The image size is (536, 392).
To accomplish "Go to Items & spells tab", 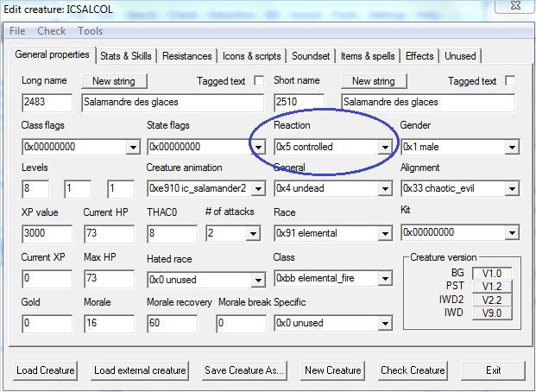I will pyautogui.click(x=368, y=56).
